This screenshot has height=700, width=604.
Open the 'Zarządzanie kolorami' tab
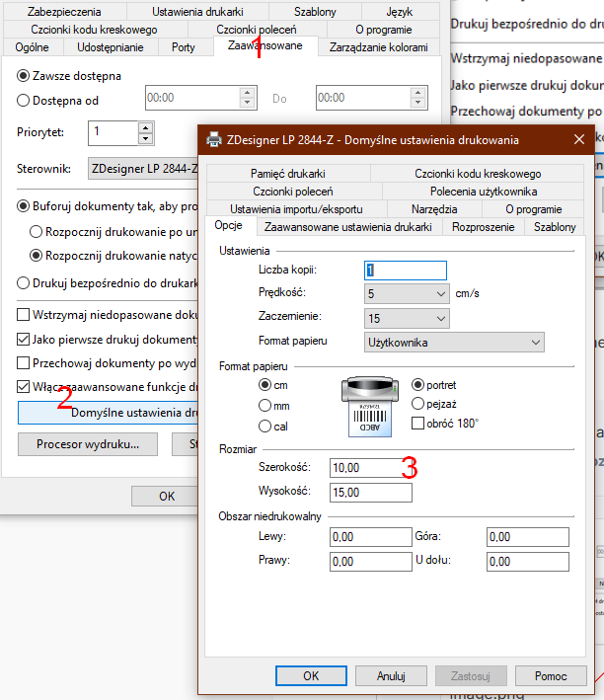click(378, 47)
